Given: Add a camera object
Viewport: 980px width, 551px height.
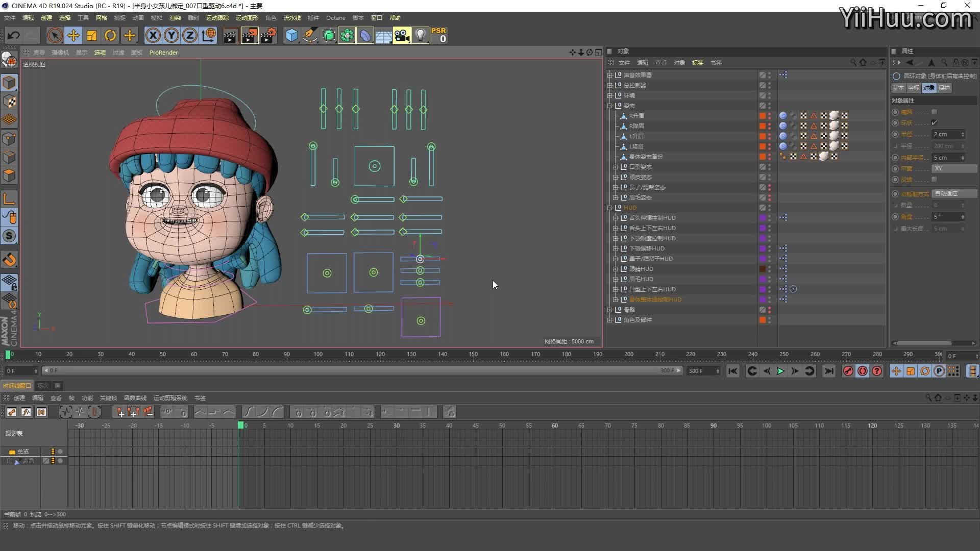Looking at the screenshot, I should click(402, 35).
